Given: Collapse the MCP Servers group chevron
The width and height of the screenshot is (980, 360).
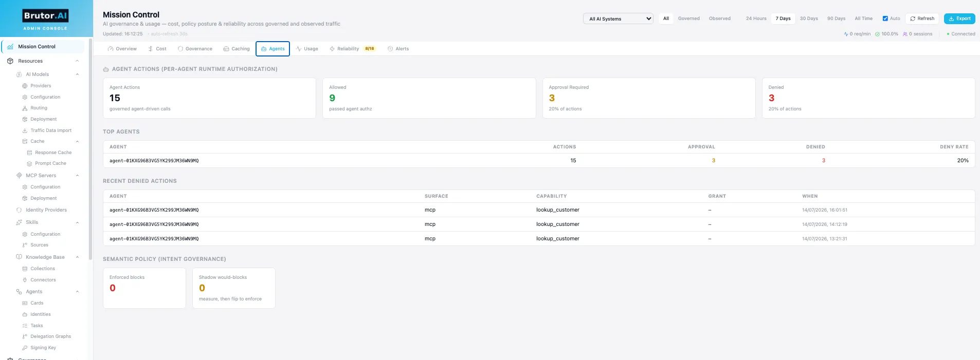Looking at the screenshot, I should (x=77, y=176).
